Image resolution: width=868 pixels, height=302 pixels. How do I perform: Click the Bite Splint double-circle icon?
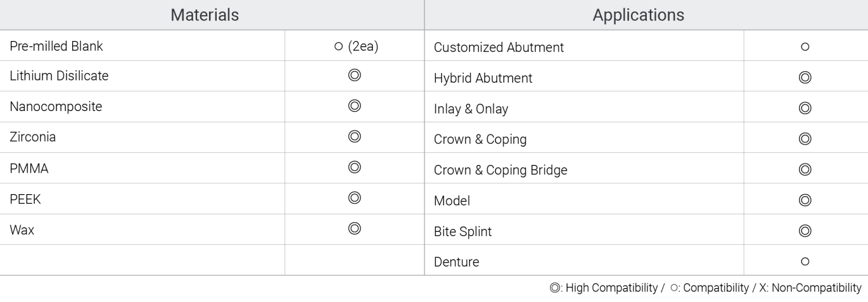(805, 232)
